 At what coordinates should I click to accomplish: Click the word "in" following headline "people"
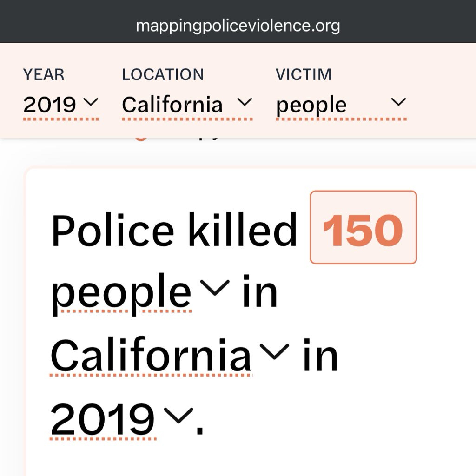pos(259,292)
